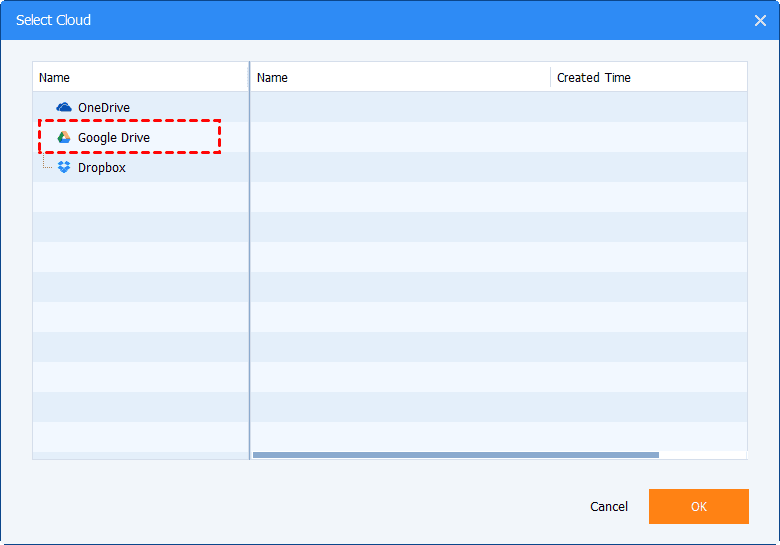The height and width of the screenshot is (545, 780).
Task: Click the Dropbox logo icon
Action: tap(64, 167)
